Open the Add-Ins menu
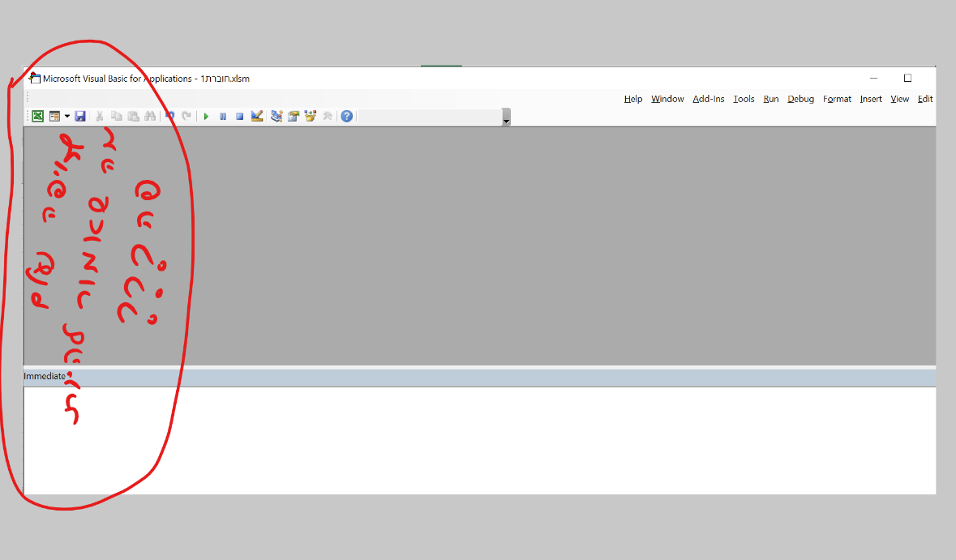The height and width of the screenshot is (560, 956). 709,99
